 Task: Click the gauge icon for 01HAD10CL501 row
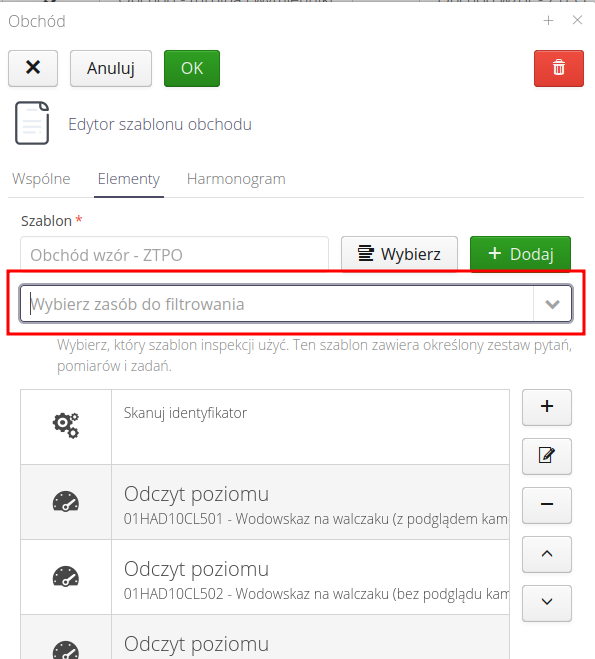(66, 501)
